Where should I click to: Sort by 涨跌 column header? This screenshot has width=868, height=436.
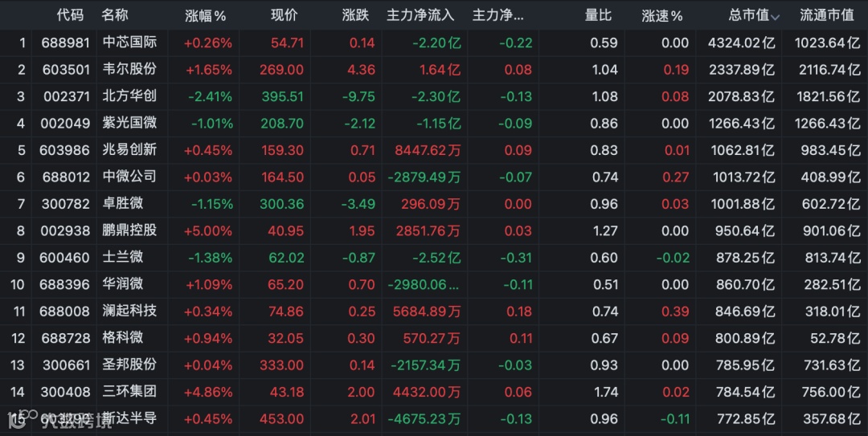point(355,15)
